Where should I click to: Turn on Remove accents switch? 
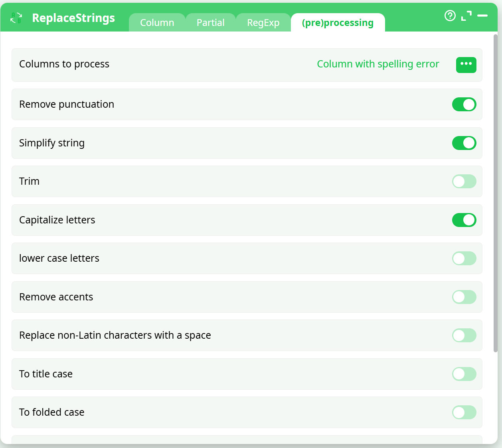click(464, 297)
